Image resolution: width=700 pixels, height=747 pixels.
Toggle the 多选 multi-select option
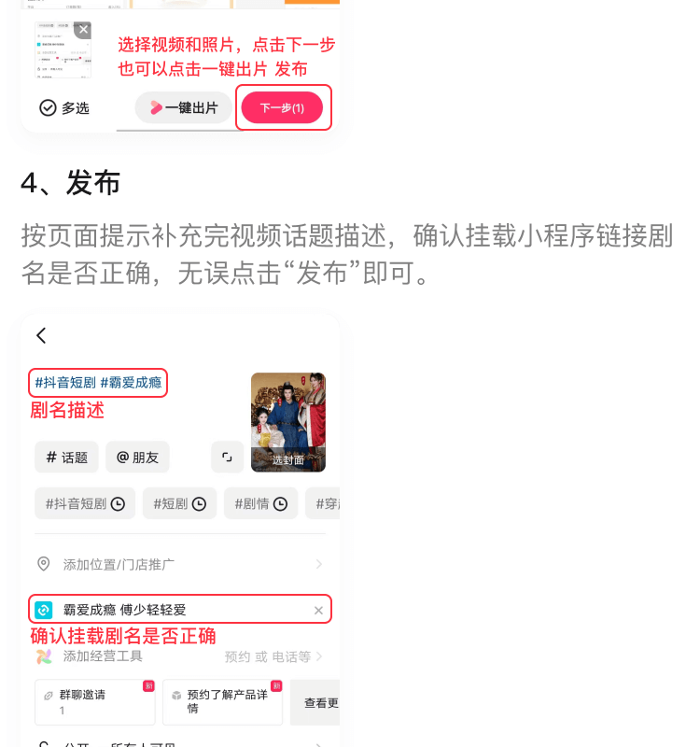(x=64, y=108)
